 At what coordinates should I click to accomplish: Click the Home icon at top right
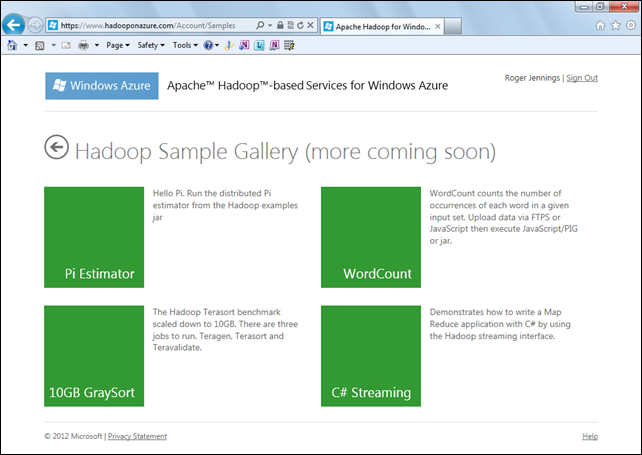[x=600, y=26]
